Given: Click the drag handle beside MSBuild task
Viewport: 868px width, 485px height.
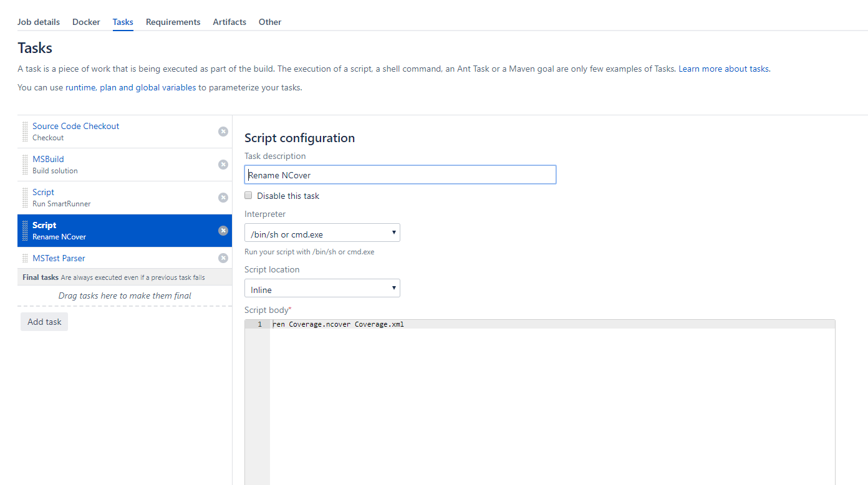Looking at the screenshot, I should [x=25, y=165].
